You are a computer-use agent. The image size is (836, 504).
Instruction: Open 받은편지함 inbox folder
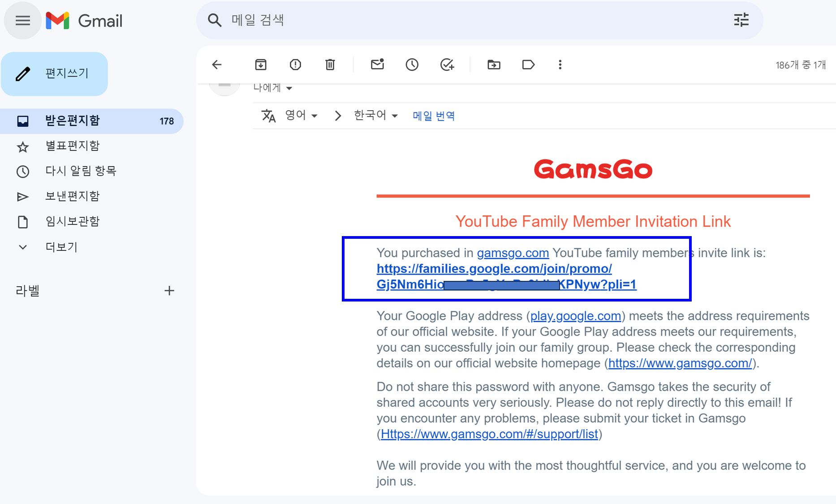(92, 121)
